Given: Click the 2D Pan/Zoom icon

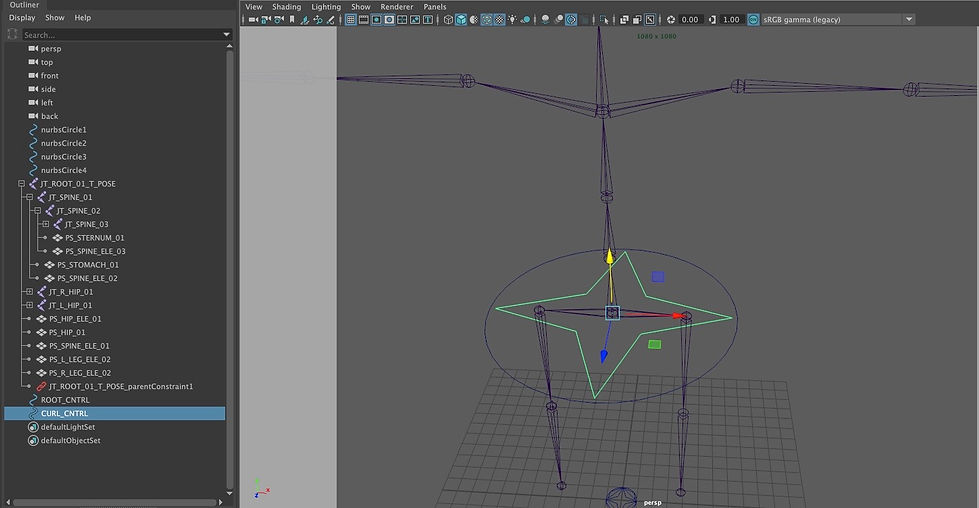Looking at the screenshot, I should [317, 19].
